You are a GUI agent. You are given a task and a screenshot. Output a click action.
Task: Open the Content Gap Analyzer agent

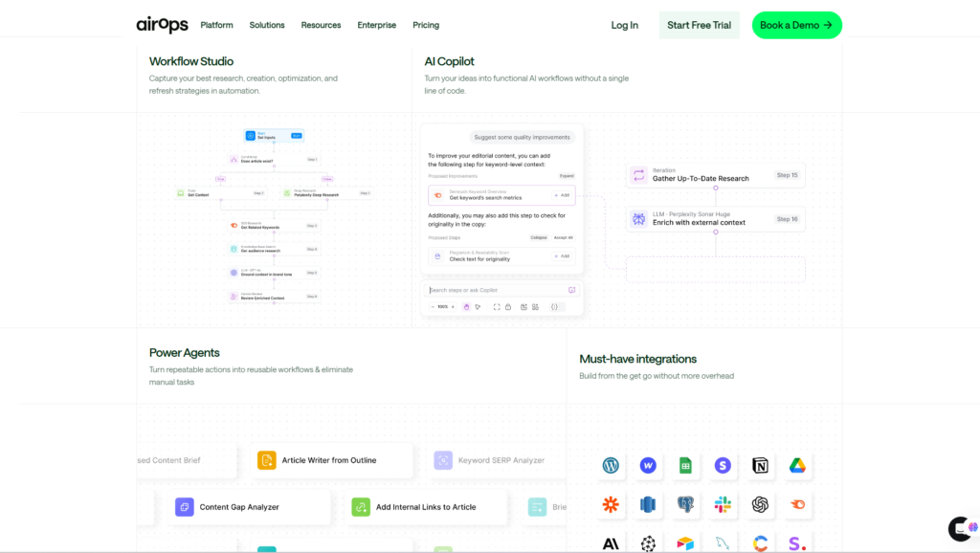250,507
